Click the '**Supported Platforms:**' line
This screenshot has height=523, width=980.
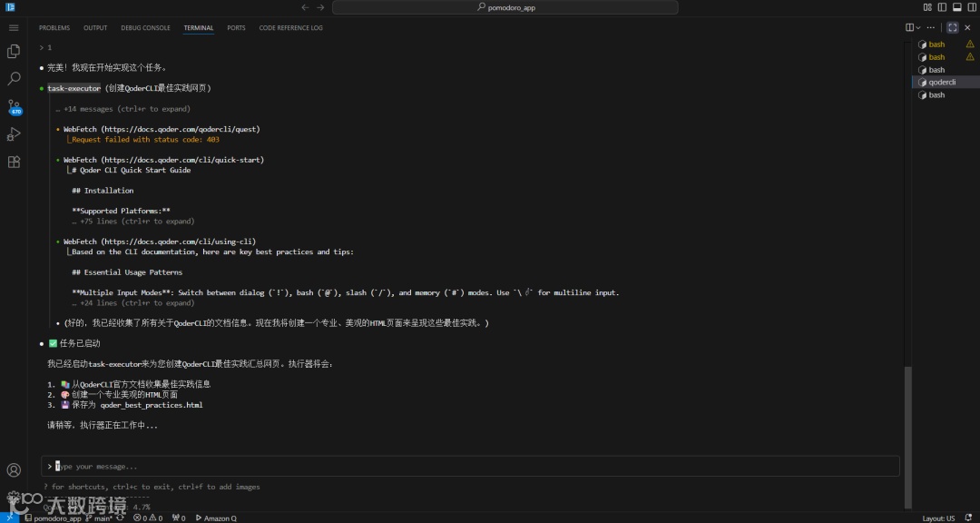pos(121,211)
